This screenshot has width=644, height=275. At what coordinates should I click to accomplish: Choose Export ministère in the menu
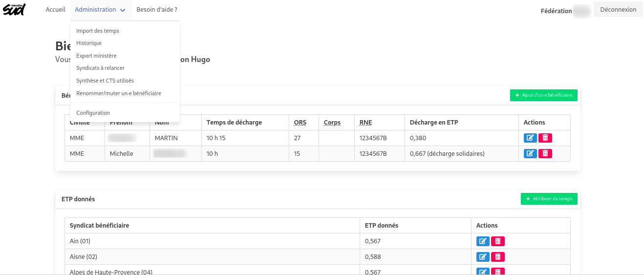point(96,56)
